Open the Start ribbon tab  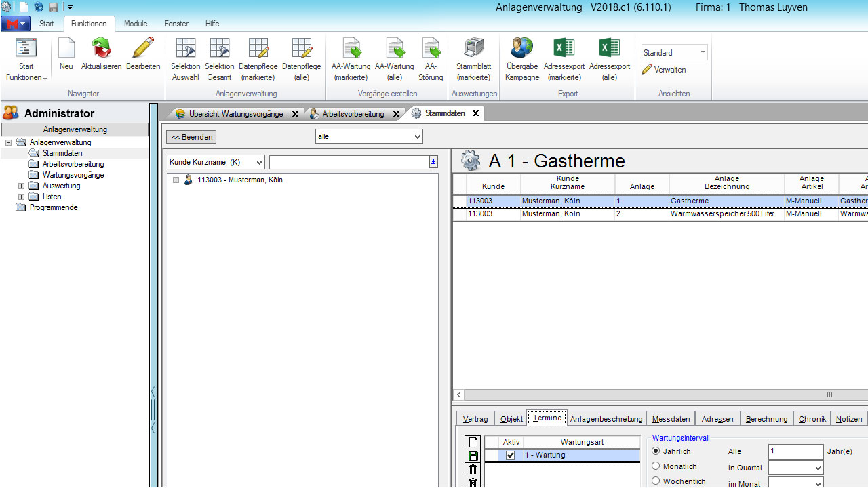click(x=47, y=24)
